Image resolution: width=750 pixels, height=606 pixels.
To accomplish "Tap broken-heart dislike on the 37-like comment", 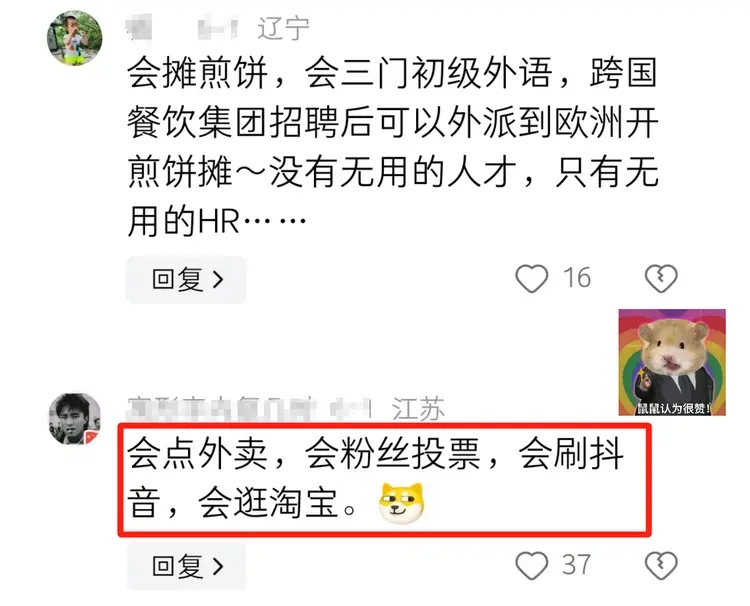I will click(x=661, y=565).
